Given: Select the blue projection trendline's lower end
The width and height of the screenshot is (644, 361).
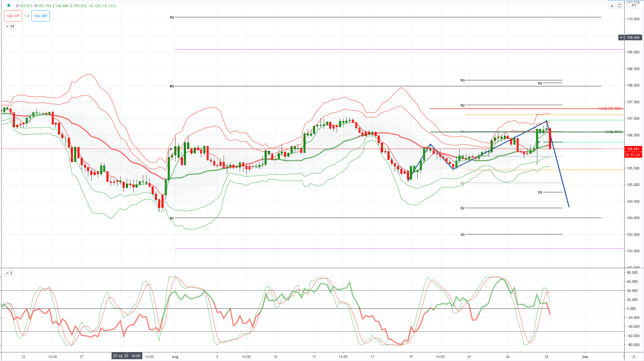Looking at the screenshot, I should [x=569, y=207].
